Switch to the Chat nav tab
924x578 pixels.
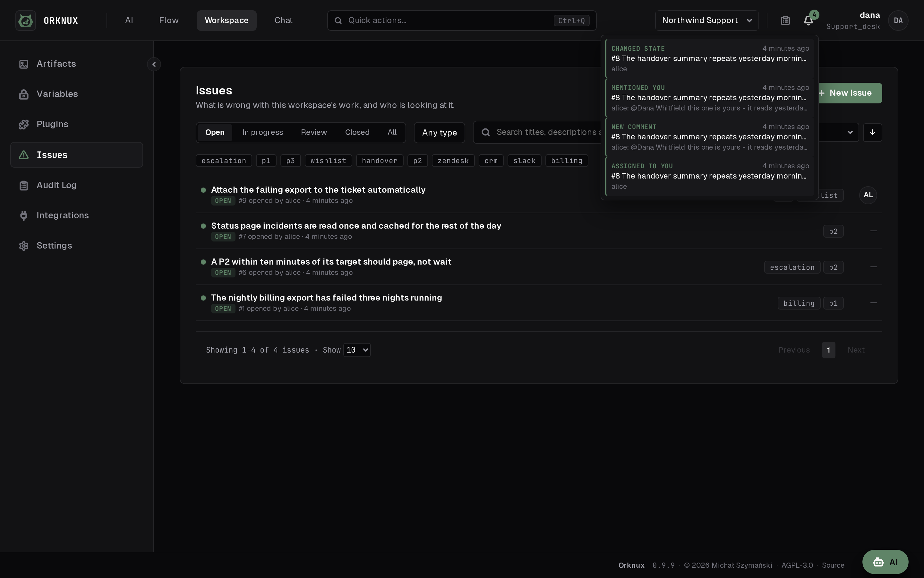(283, 20)
